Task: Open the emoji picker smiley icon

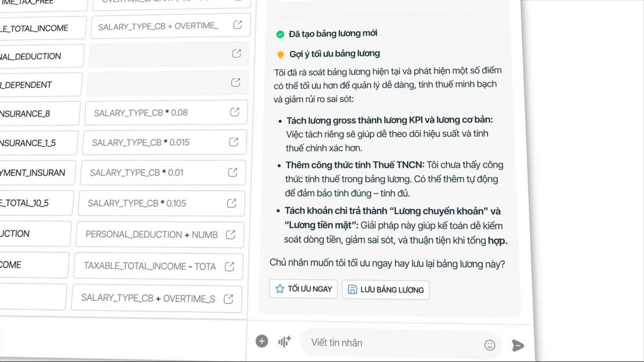Action: tap(489, 345)
